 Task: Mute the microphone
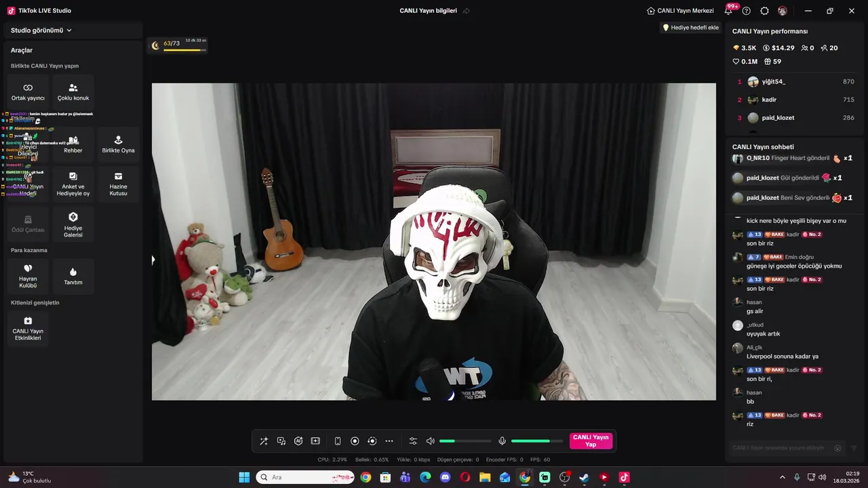pyautogui.click(x=502, y=441)
